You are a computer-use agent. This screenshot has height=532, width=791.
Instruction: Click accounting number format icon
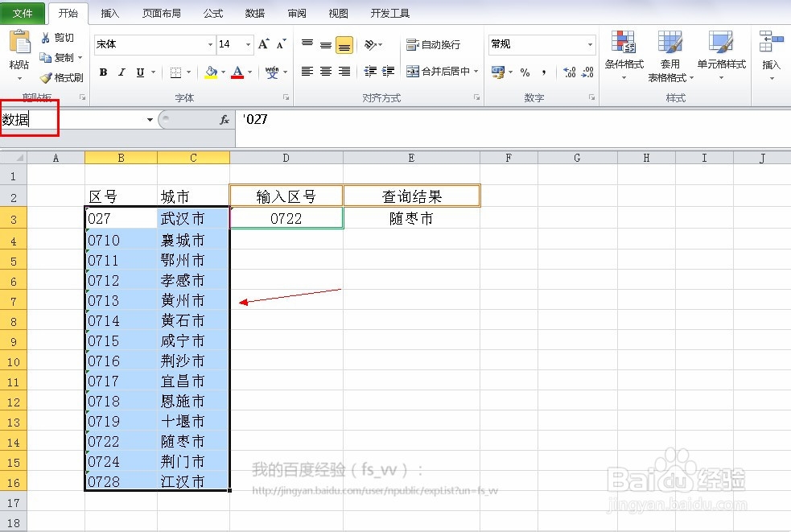click(498, 72)
